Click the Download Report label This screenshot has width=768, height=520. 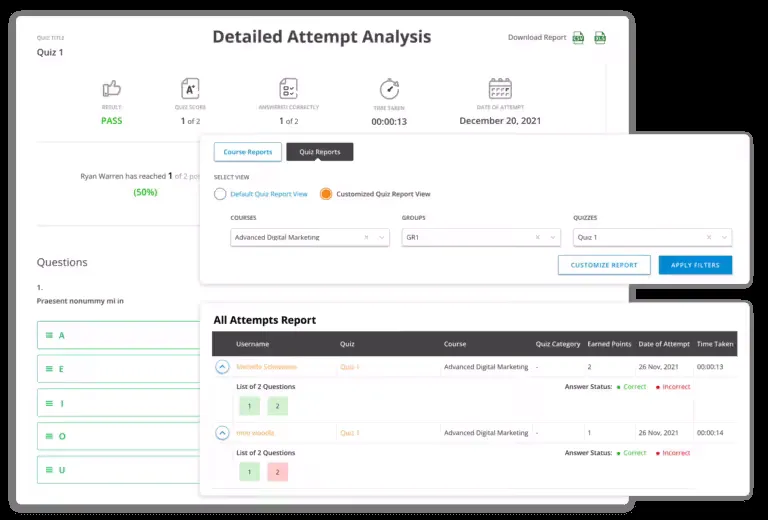tap(537, 37)
